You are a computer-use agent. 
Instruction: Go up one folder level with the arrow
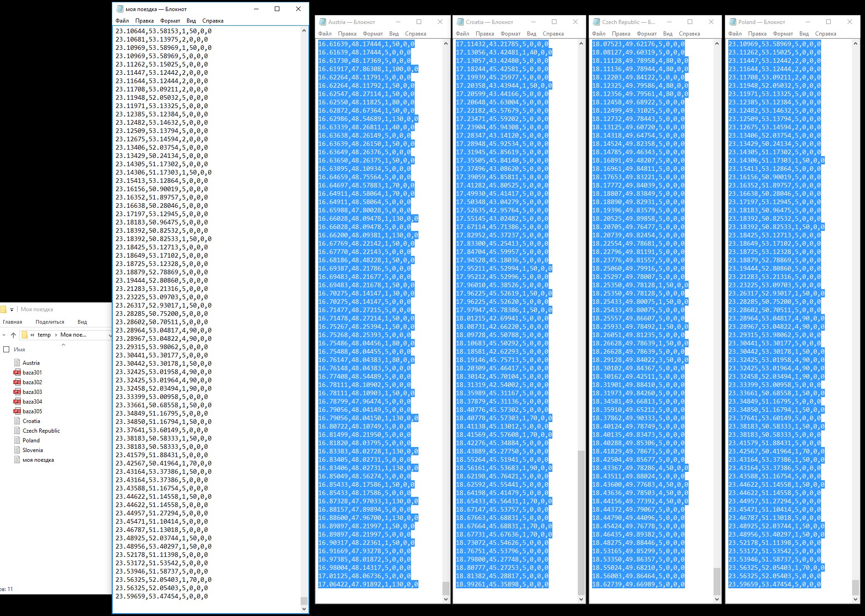pos(13,335)
